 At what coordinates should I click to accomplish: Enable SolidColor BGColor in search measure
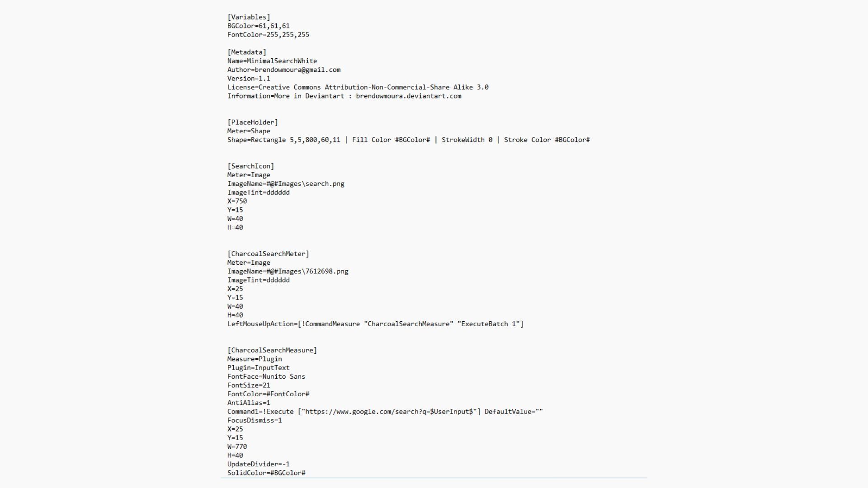click(x=266, y=473)
